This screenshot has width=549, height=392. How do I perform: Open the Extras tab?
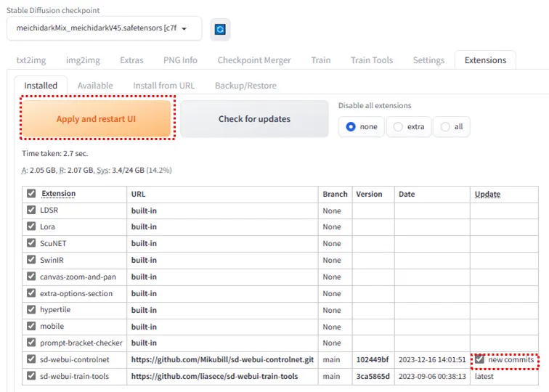click(x=131, y=60)
